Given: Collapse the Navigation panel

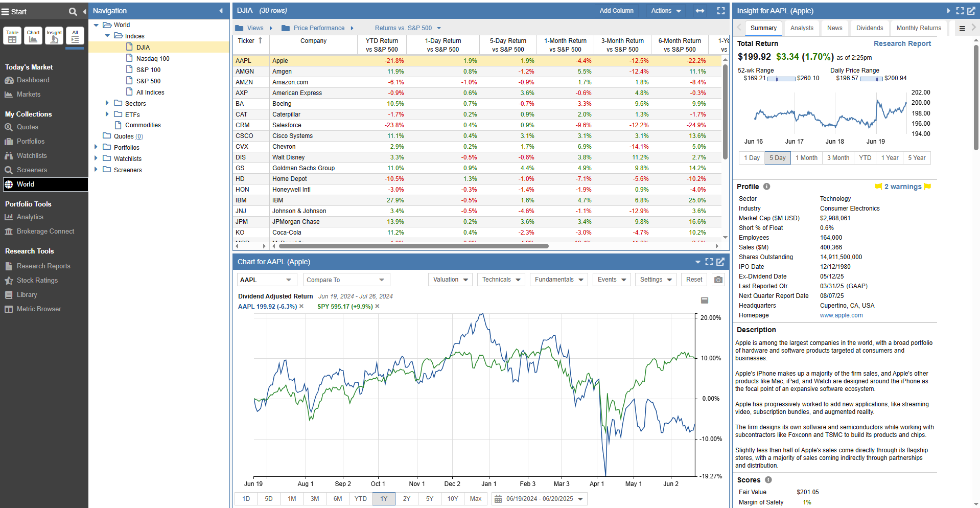Looking at the screenshot, I should point(221,11).
